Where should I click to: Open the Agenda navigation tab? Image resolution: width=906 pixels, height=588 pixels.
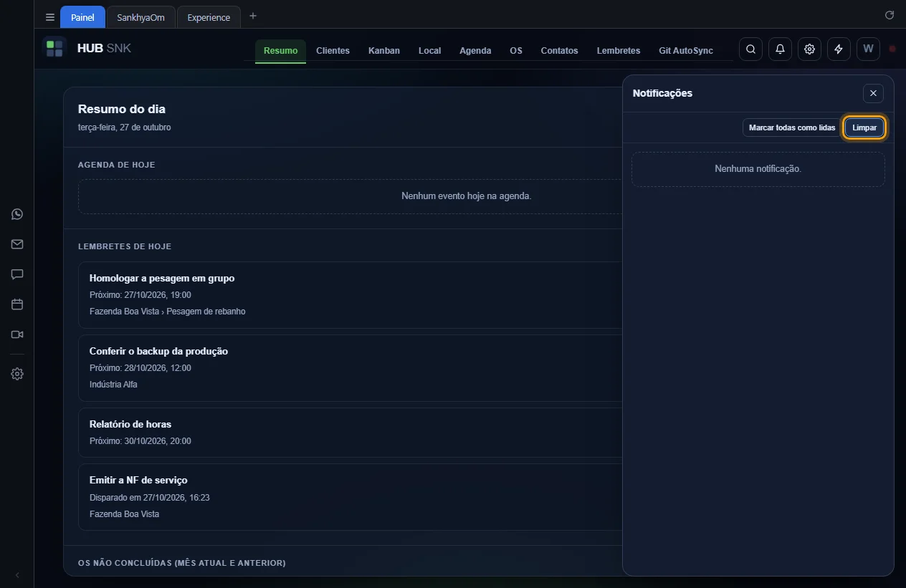tap(475, 51)
